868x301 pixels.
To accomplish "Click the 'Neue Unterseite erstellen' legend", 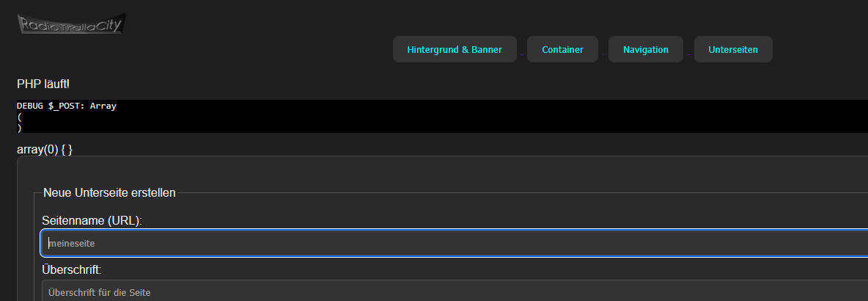I will (109, 193).
